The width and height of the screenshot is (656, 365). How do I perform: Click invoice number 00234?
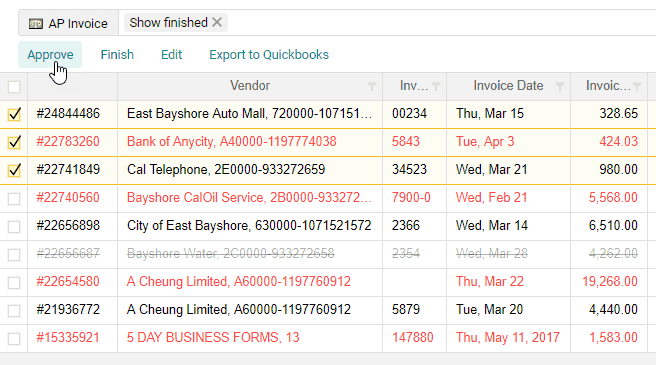410,113
